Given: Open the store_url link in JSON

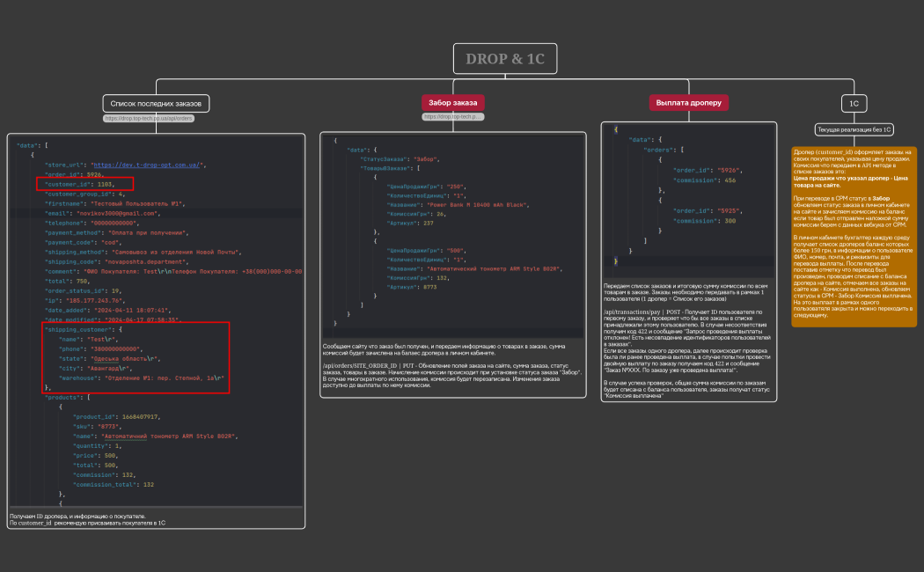Looking at the screenshot, I should coord(149,165).
